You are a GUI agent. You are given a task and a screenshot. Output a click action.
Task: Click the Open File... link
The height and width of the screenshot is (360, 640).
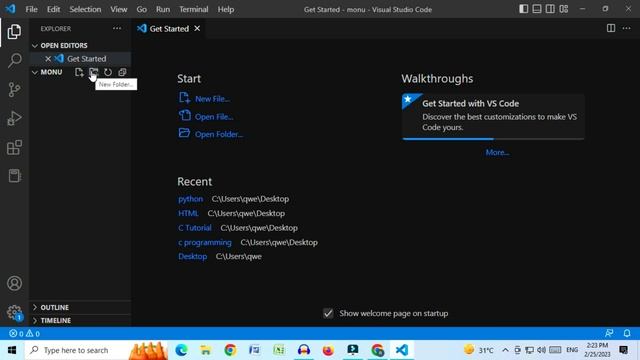click(214, 117)
